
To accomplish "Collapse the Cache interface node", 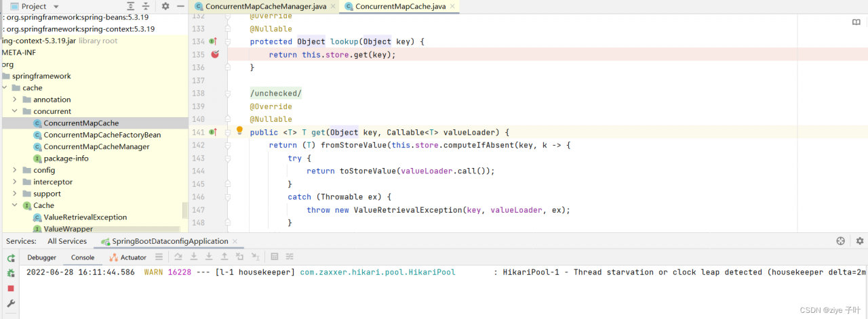I will tap(15, 205).
